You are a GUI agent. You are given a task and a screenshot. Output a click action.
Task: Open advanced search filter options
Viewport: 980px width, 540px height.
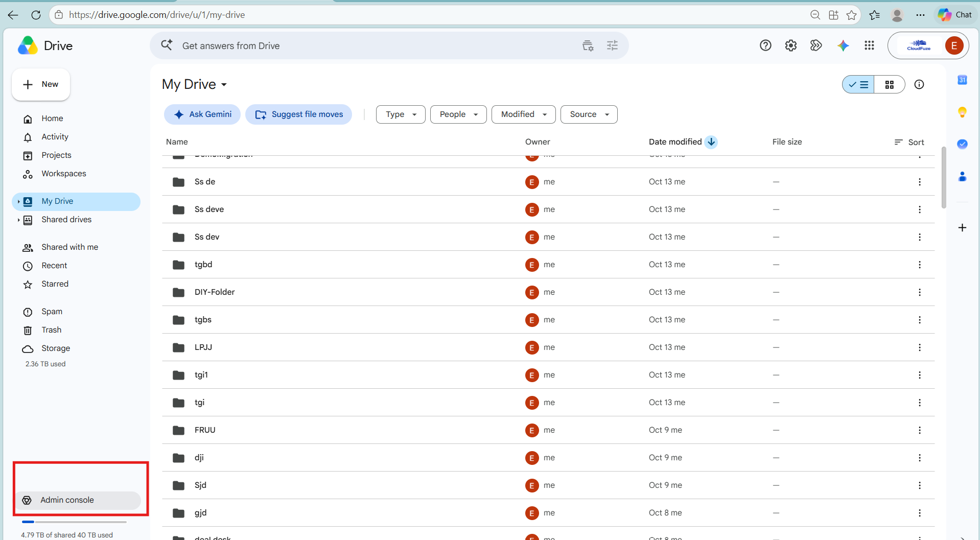pyautogui.click(x=612, y=45)
